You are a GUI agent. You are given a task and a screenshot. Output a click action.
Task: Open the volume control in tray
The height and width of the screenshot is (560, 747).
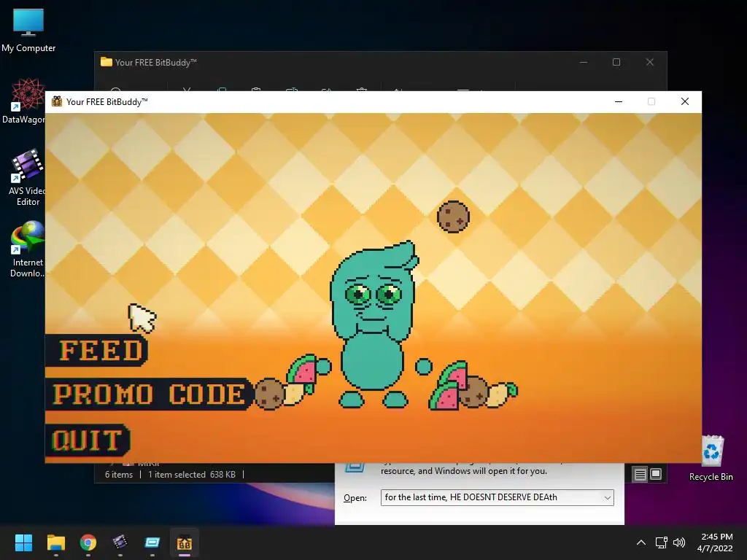point(679,542)
